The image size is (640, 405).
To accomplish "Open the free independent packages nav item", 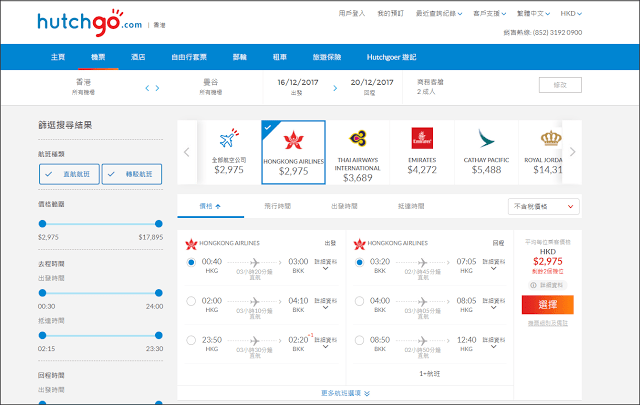I will click(x=189, y=57).
